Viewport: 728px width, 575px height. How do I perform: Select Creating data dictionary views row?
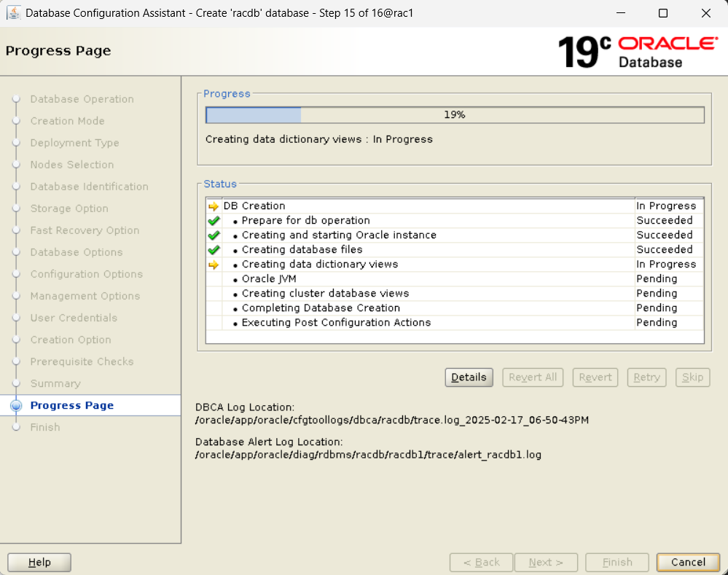point(455,265)
